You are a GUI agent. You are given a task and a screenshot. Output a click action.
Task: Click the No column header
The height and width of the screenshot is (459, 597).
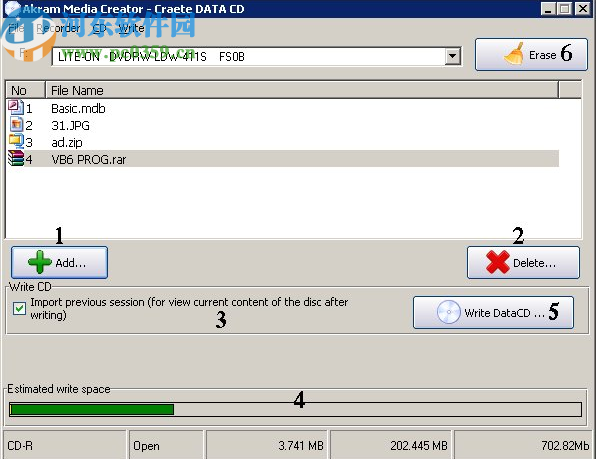[x=26, y=90]
